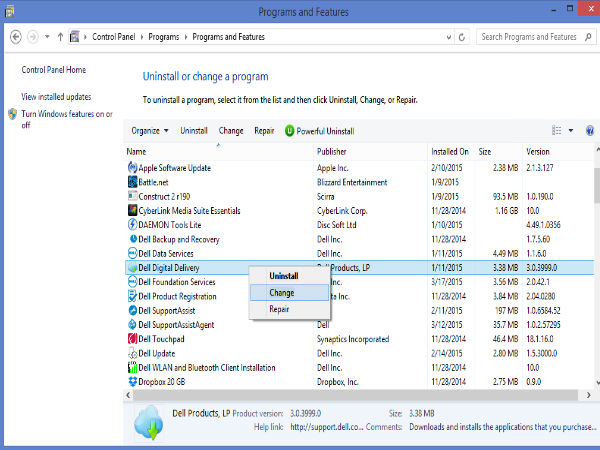The height and width of the screenshot is (450, 600).
Task: Click the Dell Update icon
Action: pos(132,353)
